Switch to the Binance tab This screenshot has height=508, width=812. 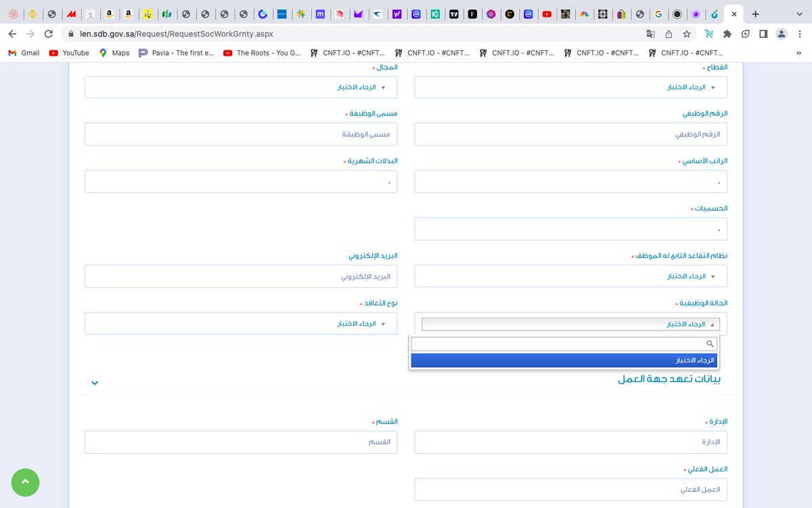32,14
